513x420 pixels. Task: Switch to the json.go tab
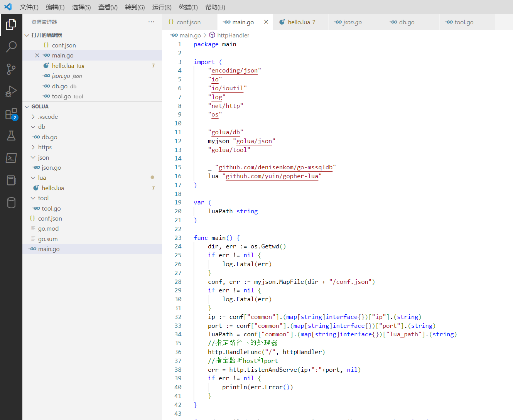tap(356, 22)
